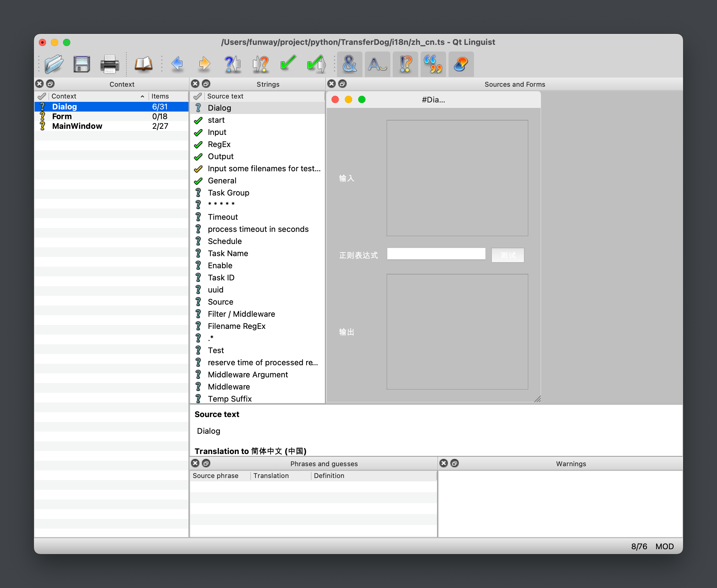The height and width of the screenshot is (588, 717).
Task: Open the phrase book icon
Action: tap(143, 63)
